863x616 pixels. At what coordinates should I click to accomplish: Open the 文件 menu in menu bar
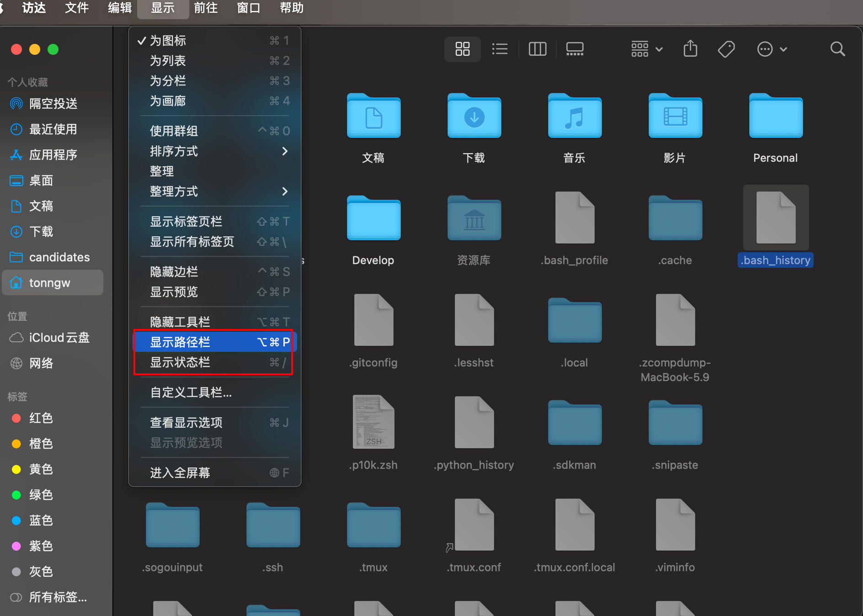pos(77,8)
